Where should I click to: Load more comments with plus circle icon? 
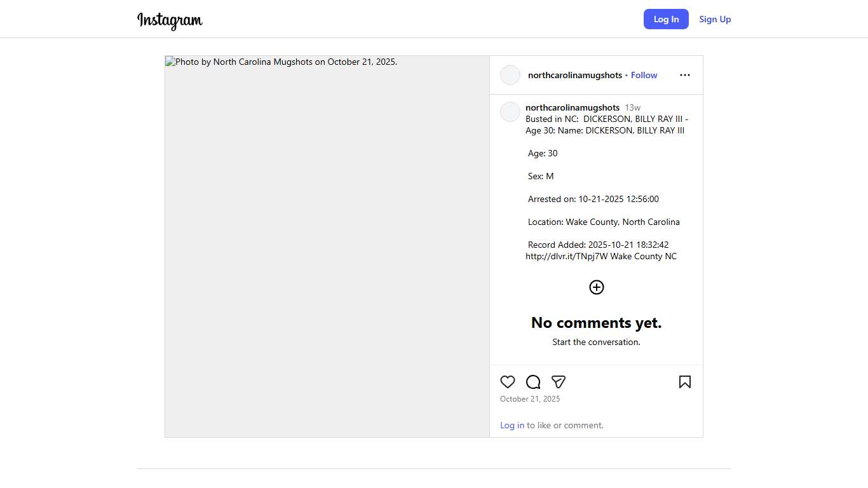pyautogui.click(x=596, y=287)
